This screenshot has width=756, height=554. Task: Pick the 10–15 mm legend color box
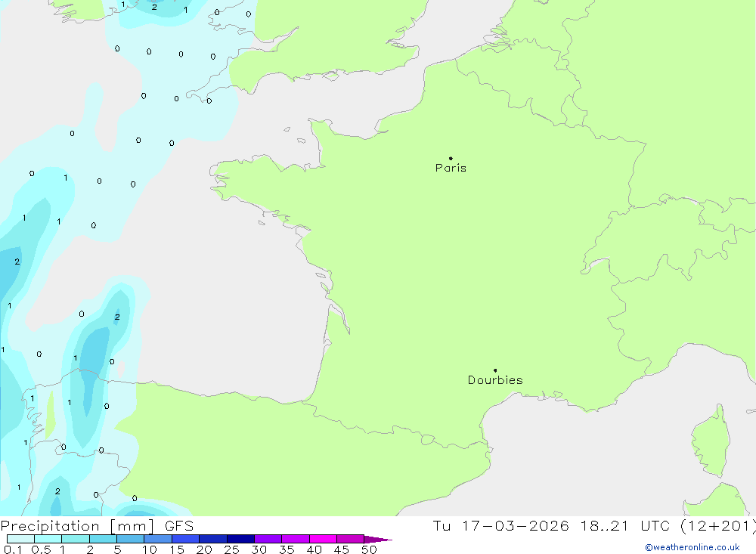158,539
